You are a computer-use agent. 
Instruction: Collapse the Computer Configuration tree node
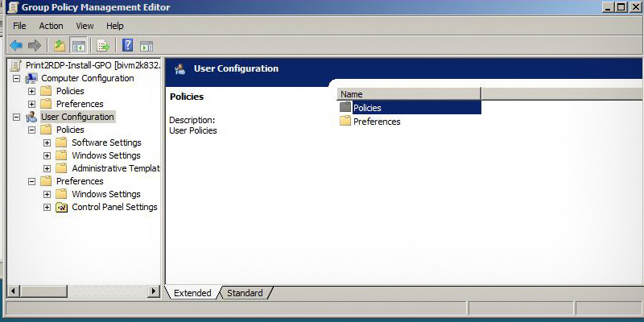(16, 78)
